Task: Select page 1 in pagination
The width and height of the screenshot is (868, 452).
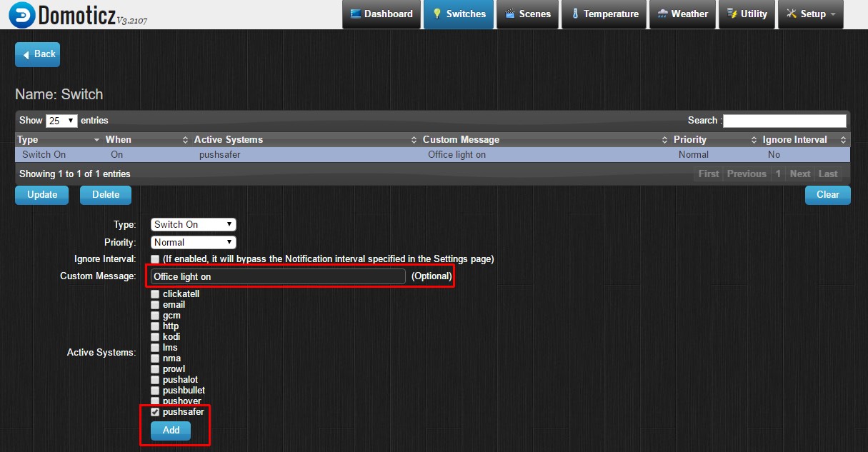Action: [x=778, y=174]
